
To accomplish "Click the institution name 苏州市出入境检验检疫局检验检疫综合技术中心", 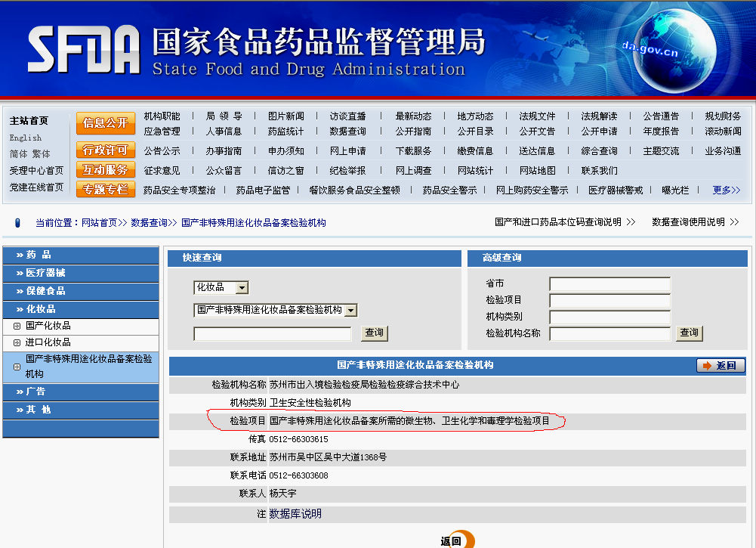I will click(365, 385).
